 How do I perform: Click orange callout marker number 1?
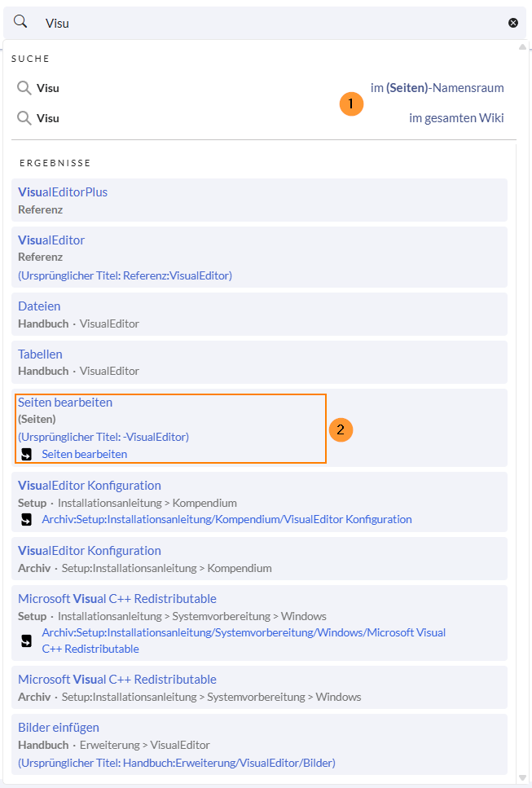(x=351, y=103)
